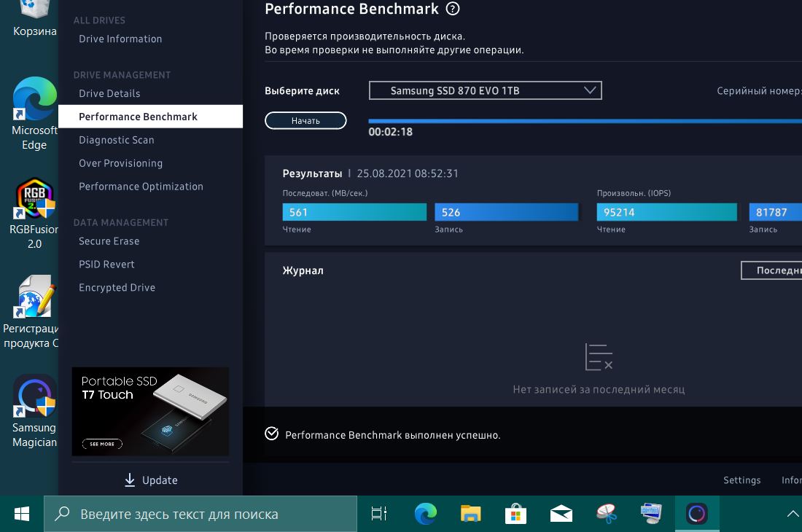Viewport: 802px width, 532px height.
Task: Open Settings in the footer
Action: point(741,480)
